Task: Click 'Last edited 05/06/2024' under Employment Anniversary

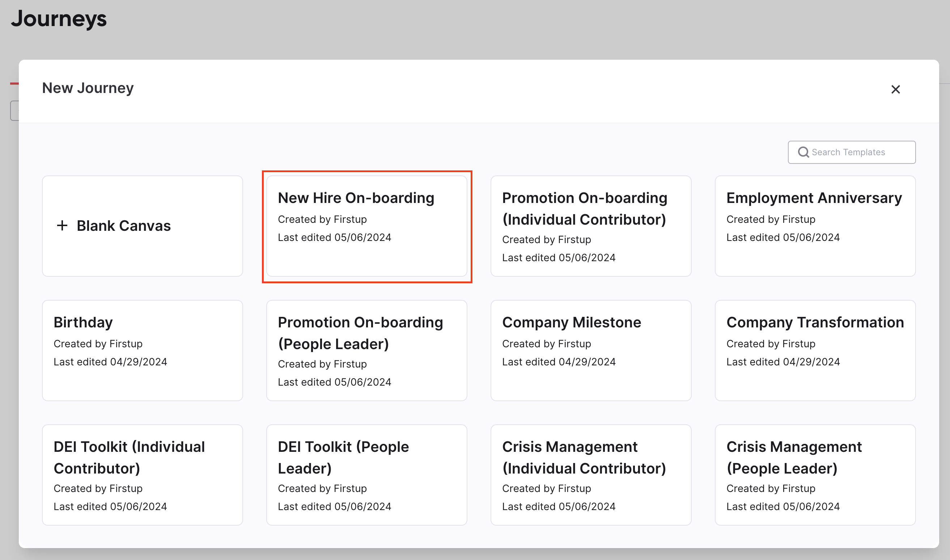Action: (x=783, y=237)
